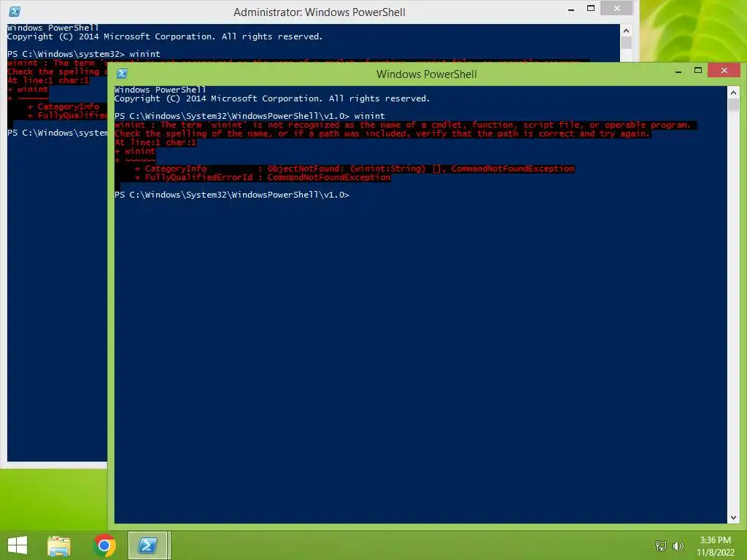Screen dimensions: 747x560
Task: Click the "Administrator: Windows PowerShell" title bar text
Action: coord(320,12)
